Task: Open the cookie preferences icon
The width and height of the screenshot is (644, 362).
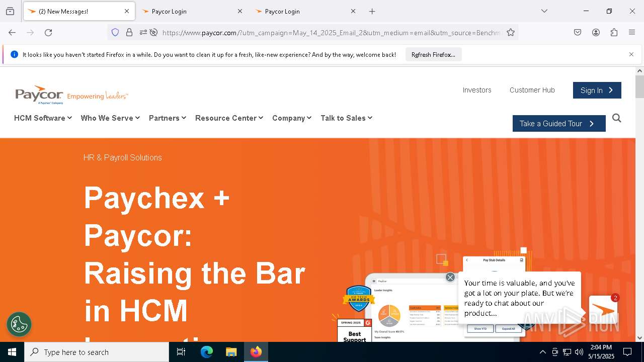Action: 19,324
